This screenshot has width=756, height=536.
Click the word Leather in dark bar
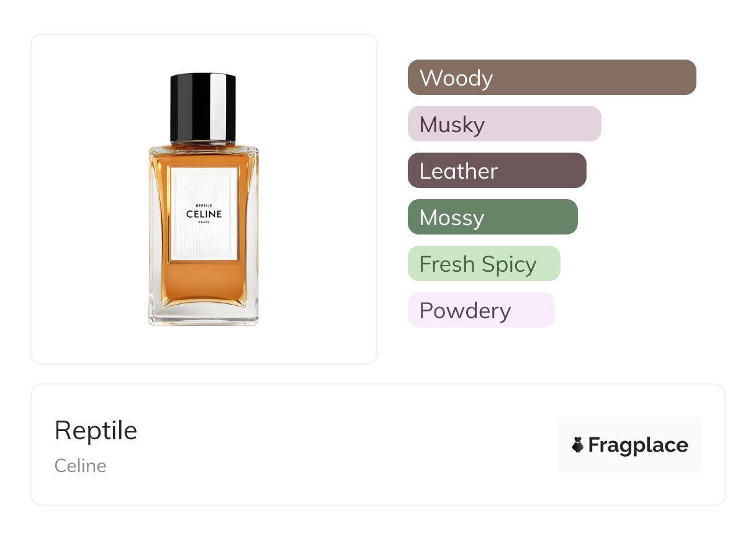[x=458, y=171]
